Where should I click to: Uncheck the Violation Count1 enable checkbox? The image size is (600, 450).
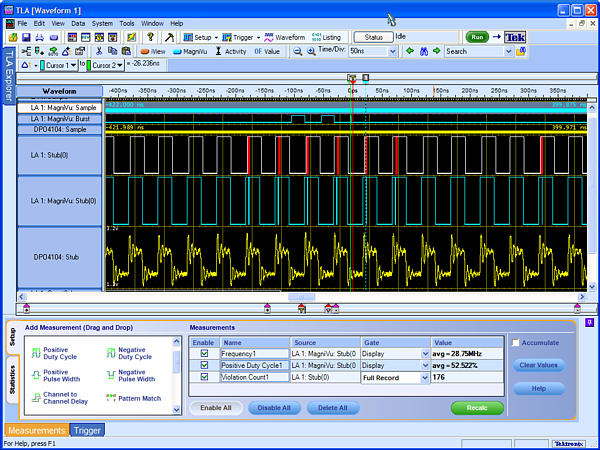204,377
